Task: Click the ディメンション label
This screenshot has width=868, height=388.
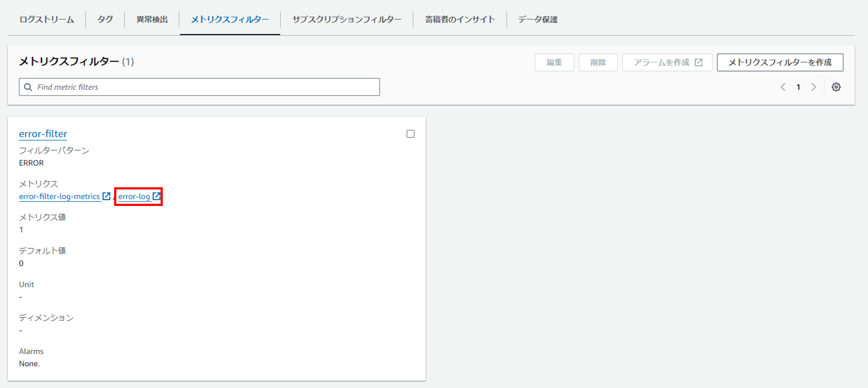Action: pyautogui.click(x=46, y=318)
